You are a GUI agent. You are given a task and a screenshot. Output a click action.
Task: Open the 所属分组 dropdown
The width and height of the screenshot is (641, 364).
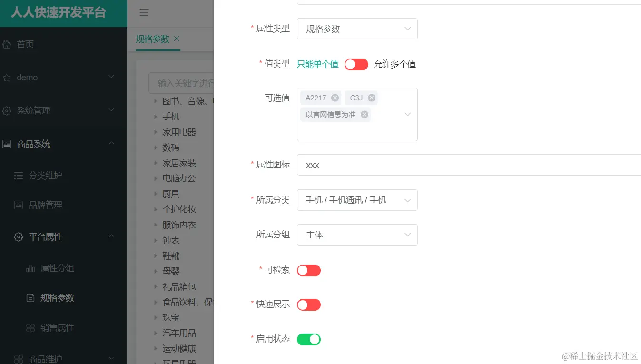(357, 235)
